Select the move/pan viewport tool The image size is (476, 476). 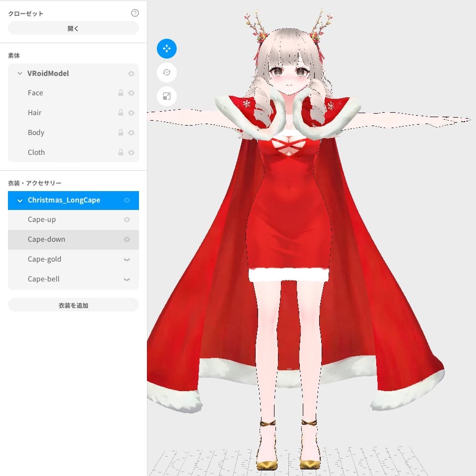(x=167, y=49)
